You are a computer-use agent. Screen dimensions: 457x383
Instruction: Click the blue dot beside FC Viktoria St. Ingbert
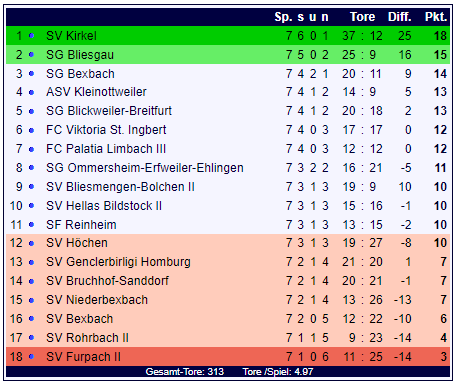pyautogui.click(x=31, y=130)
